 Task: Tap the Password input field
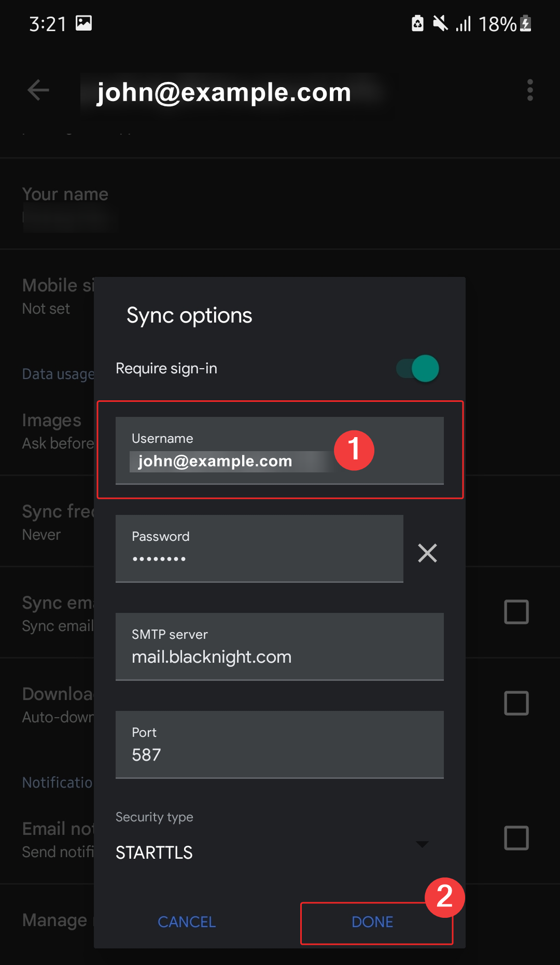click(x=259, y=549)
